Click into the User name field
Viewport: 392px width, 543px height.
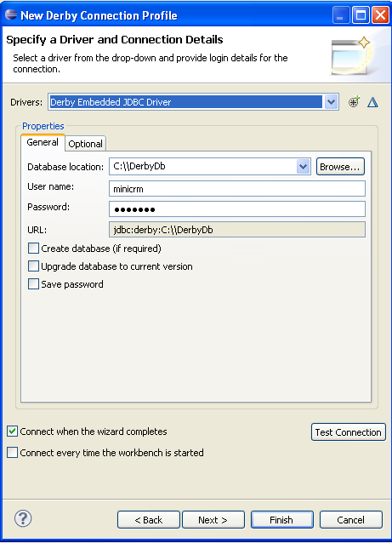pyautogui.click(x=237, y=189)
